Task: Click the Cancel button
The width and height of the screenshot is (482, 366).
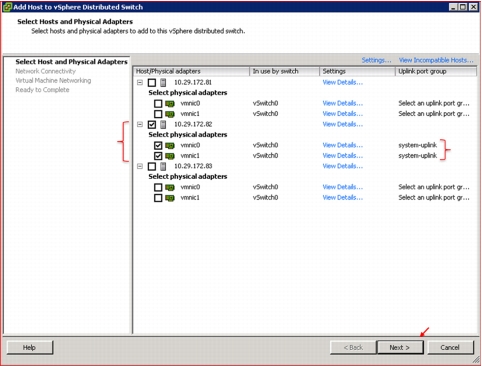Action: point(450,347)
